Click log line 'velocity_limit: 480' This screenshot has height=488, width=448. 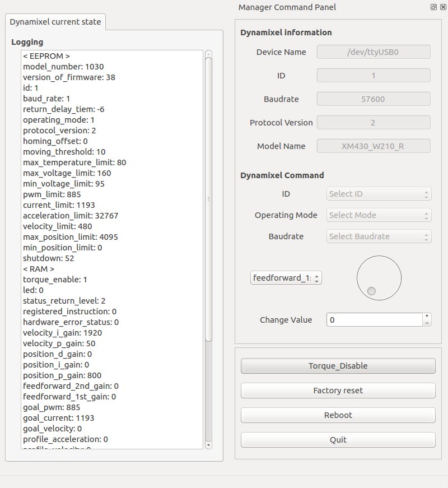point(58,226)
